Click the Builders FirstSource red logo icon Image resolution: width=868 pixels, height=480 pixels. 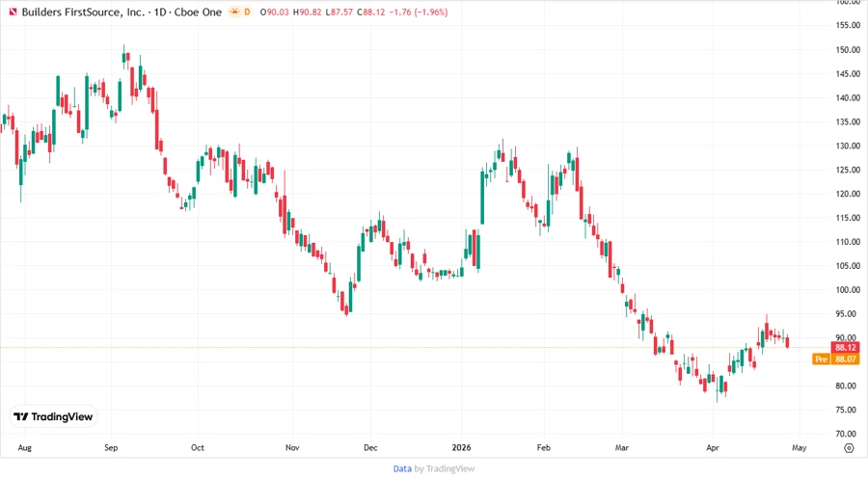13,12
